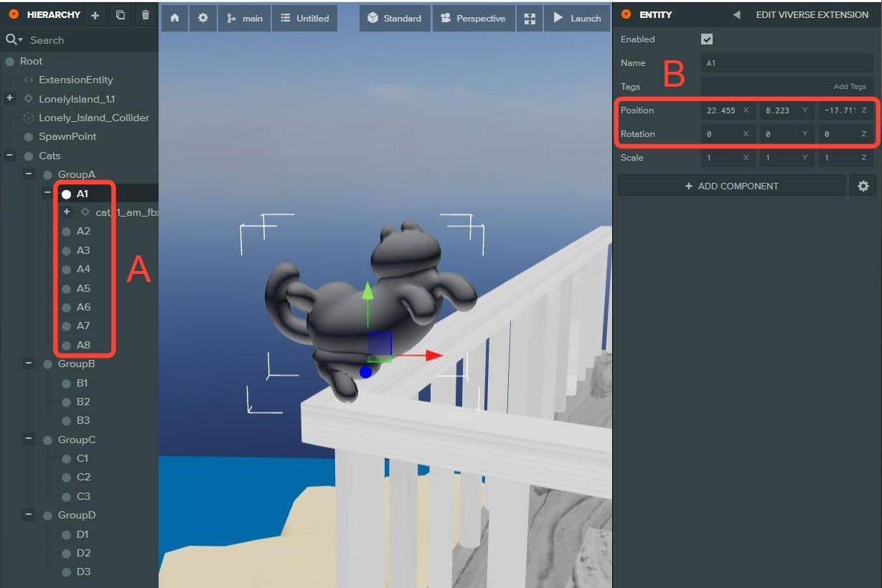Screen dimensions: 882x588
Task: Open the main branch menu
Action: (x=245, y=19)
